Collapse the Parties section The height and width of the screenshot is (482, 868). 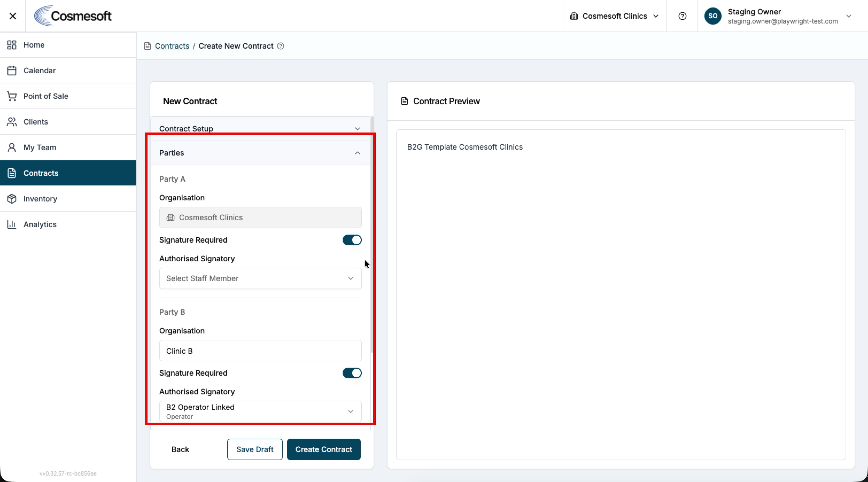tap(260, 153)
